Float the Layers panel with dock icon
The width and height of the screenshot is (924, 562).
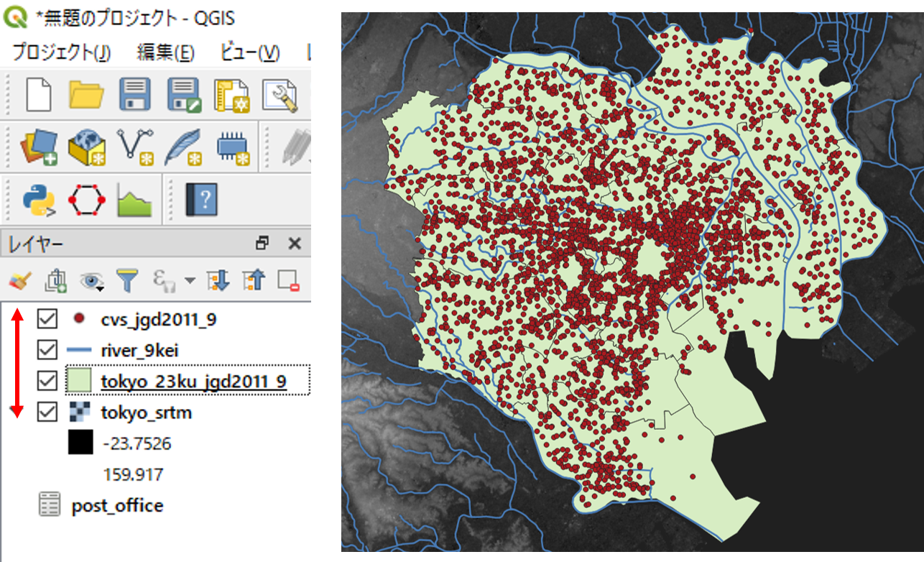(x=262, y=243)
